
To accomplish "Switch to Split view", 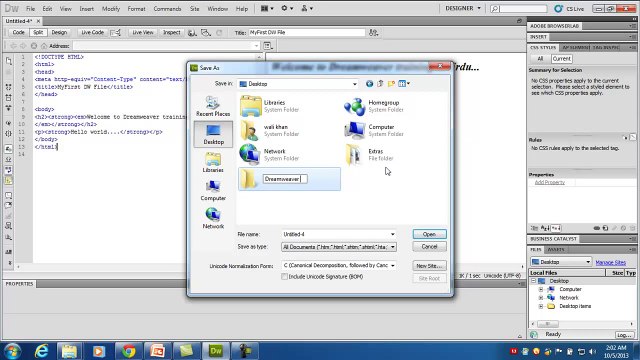I will click(38, 32).
